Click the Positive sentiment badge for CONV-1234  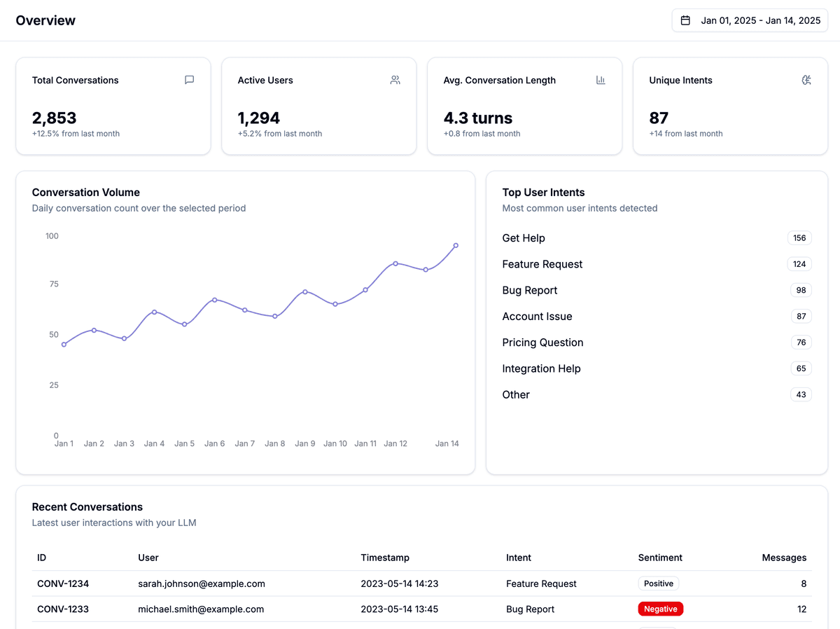658,583
